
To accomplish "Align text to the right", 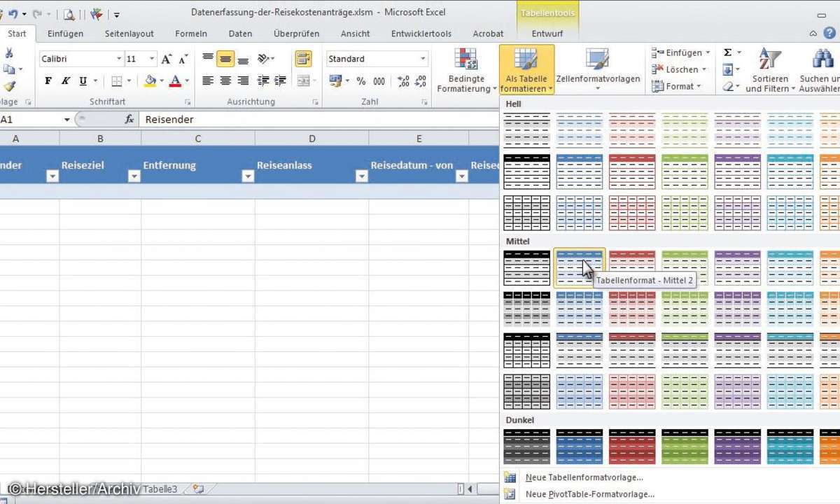I will pos(243,81).
